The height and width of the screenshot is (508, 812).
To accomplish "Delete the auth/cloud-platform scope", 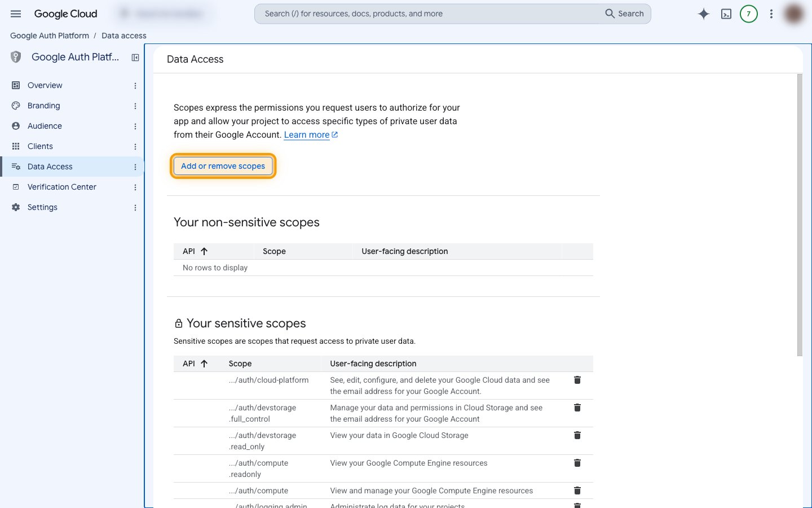I will 577,380.
